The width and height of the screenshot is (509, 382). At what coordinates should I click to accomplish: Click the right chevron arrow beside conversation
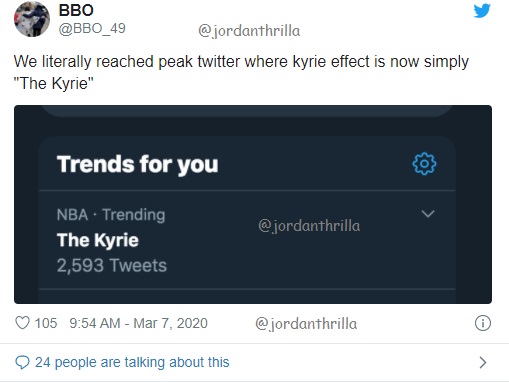(483, 362)
